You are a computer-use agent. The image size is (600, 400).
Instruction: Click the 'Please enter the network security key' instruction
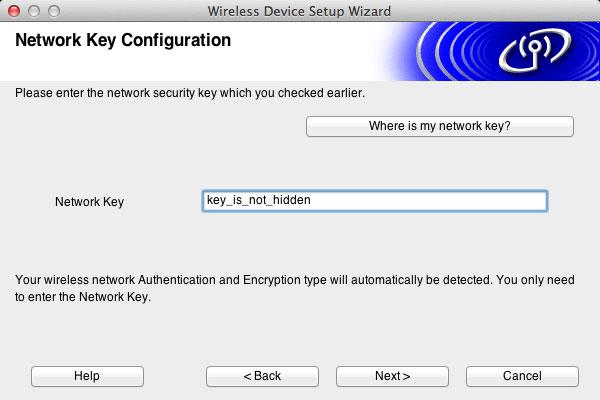[x=190, y=93]
